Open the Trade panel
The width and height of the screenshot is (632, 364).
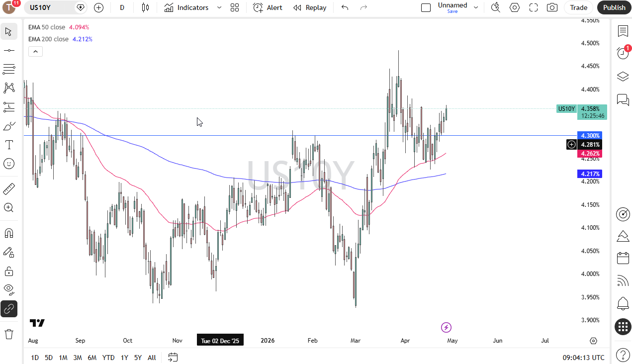pos(578,7)
